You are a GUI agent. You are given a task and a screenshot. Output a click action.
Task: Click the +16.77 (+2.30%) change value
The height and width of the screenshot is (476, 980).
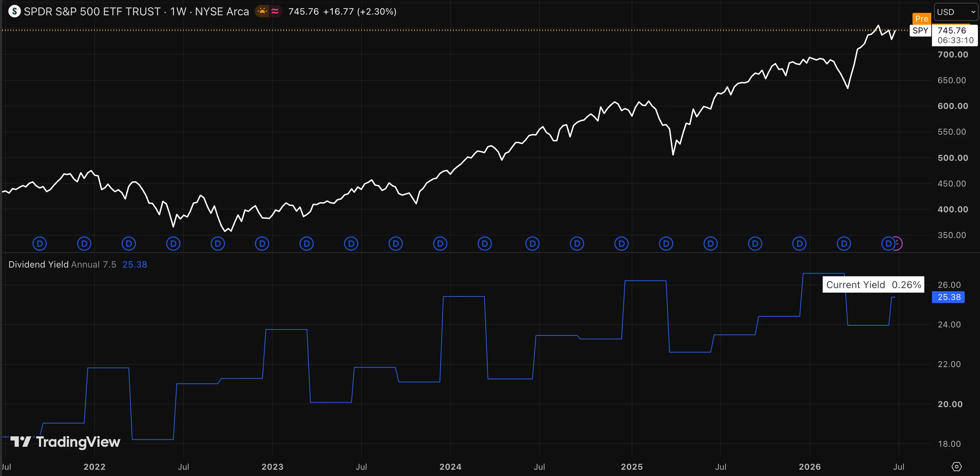[359, 11]
